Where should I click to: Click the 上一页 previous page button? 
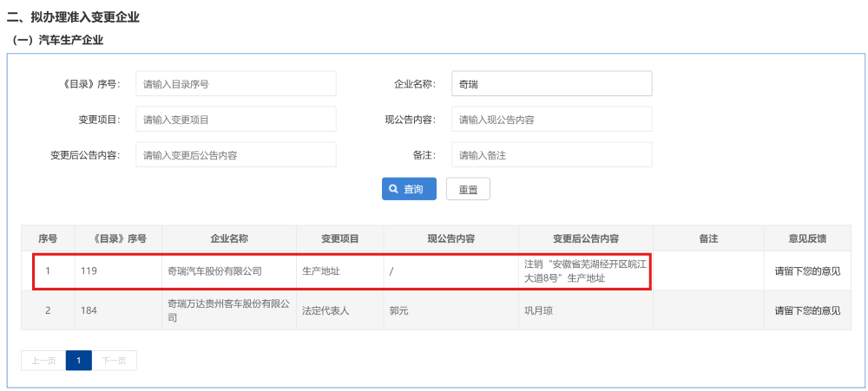[x=43, y=361]
